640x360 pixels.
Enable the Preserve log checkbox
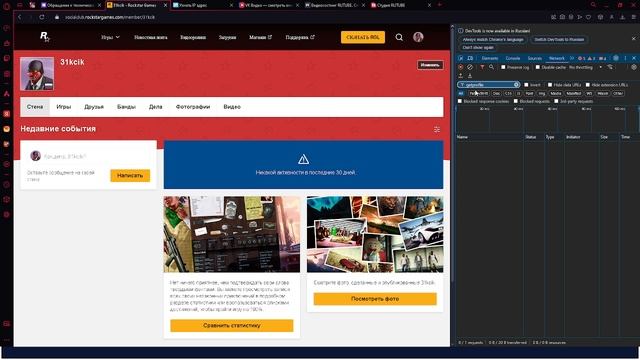point(503,67)
